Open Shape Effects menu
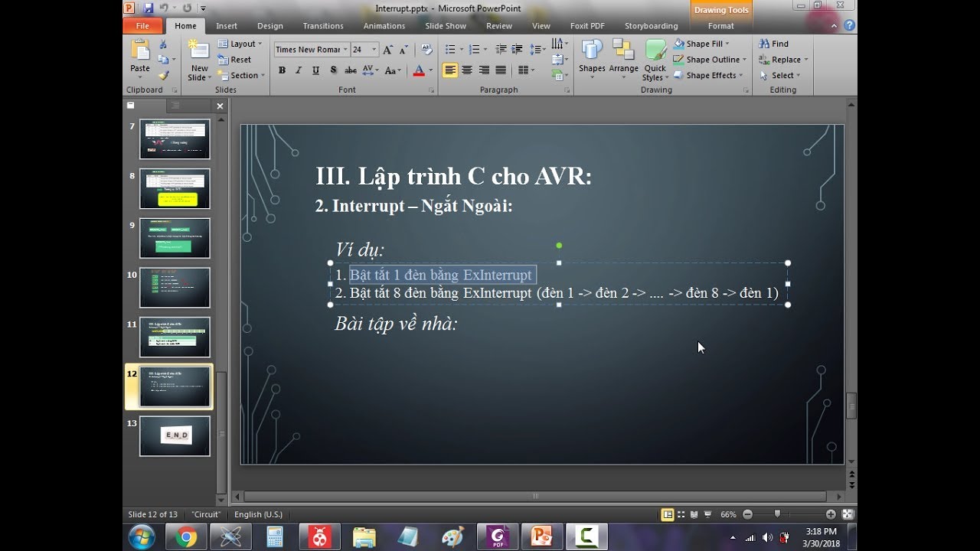The image size is (980, 551). (x=707, y=76)
